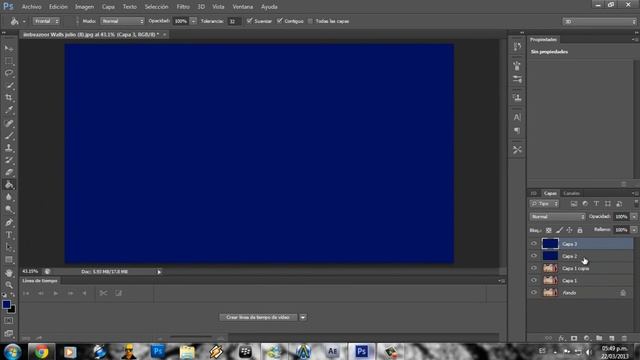Select the Clone Stamp tool

[9, 148]
